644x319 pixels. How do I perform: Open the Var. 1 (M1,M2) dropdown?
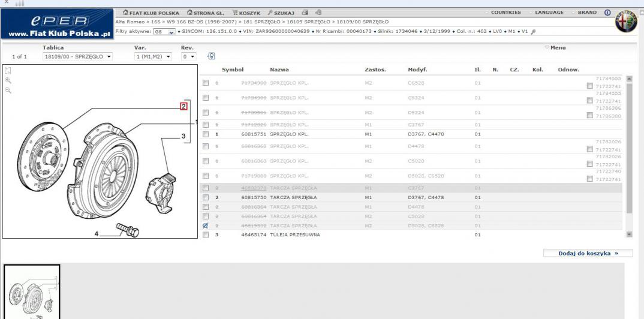click(x=154, y=57)
